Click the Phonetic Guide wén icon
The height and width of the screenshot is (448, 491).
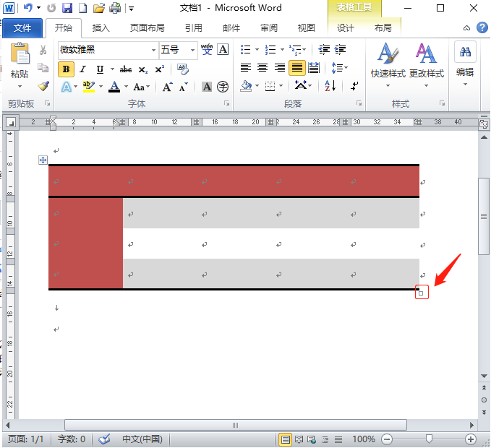(x=207, y=49)
